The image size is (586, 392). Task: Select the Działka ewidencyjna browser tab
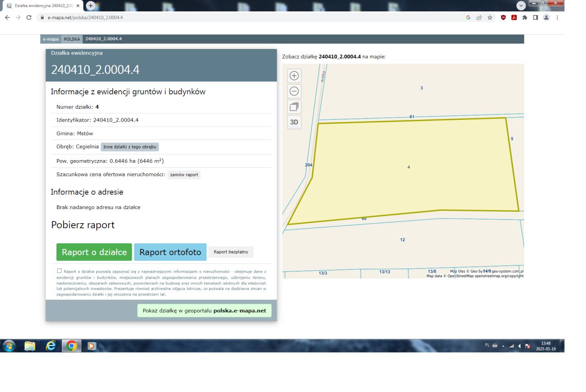point(43,5)
